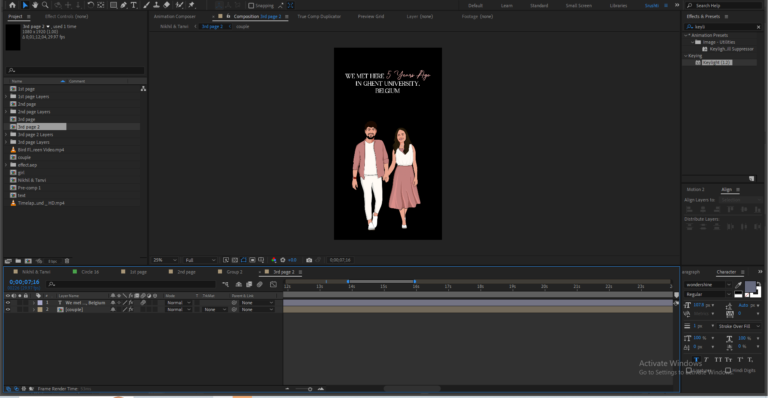Expand the 1st page Layers folder
768x398 pixels.
6,96
